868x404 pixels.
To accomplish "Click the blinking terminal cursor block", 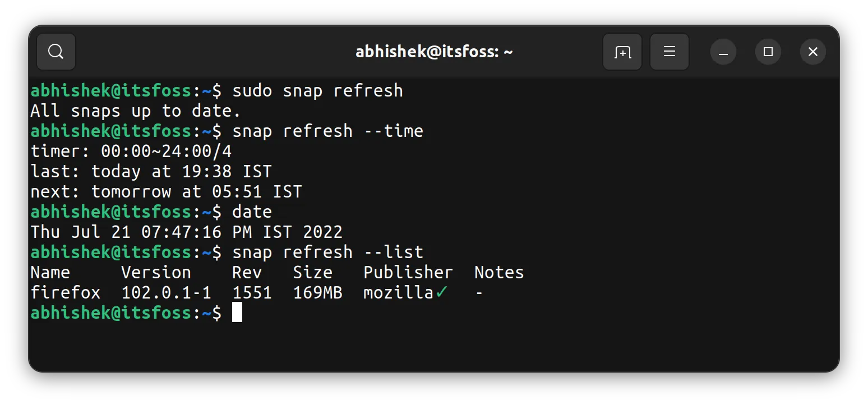I will 237,313.
